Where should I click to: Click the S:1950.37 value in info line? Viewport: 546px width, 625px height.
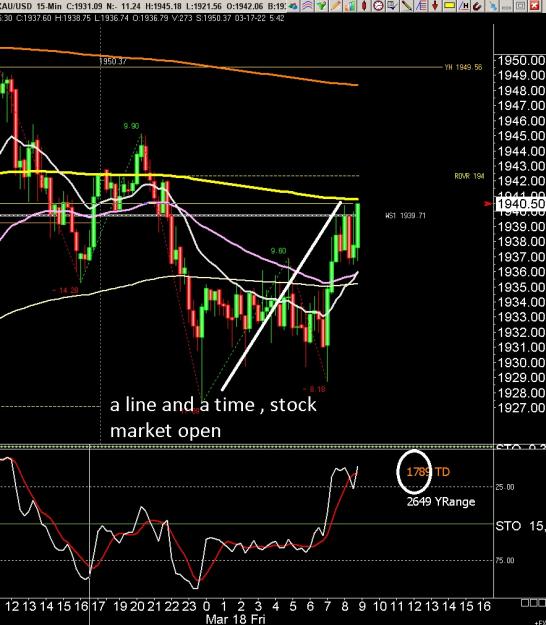click(x=213, y=18)
